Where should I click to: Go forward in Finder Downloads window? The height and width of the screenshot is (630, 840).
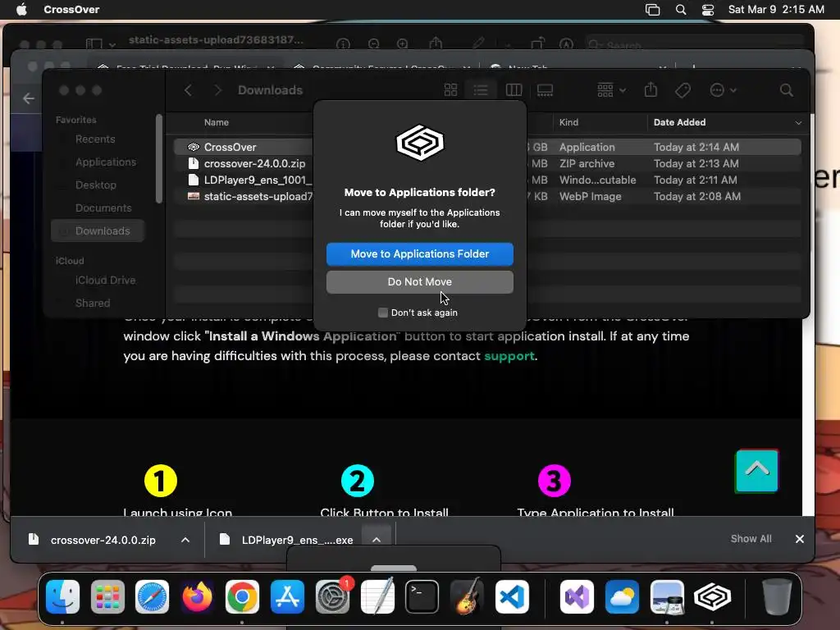click(x=217, y=90)
